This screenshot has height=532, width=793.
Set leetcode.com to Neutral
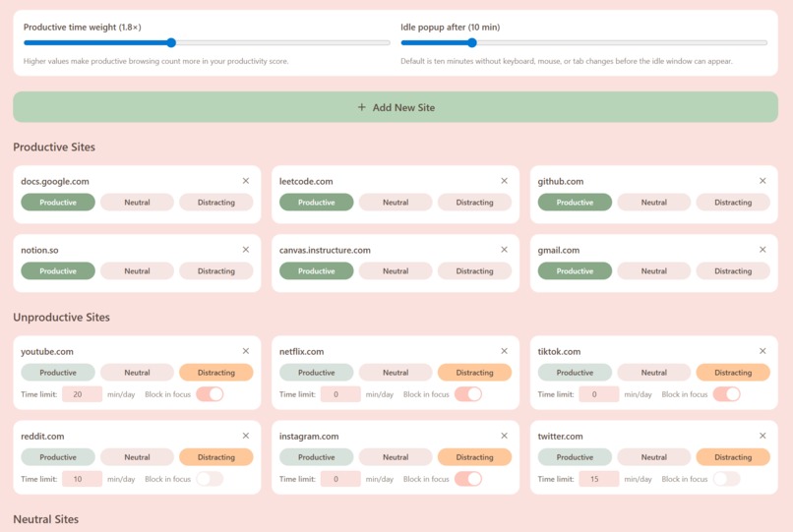(396, 203)
